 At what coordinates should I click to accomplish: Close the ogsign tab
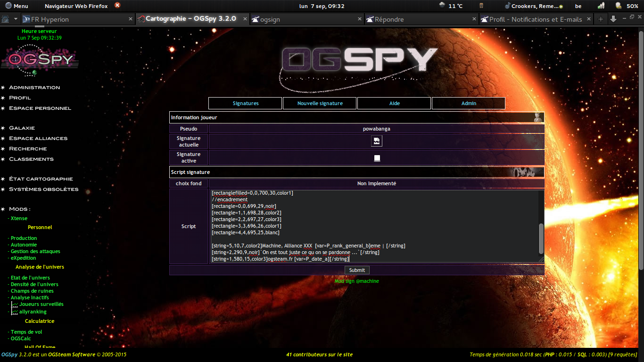pos(360,19)
